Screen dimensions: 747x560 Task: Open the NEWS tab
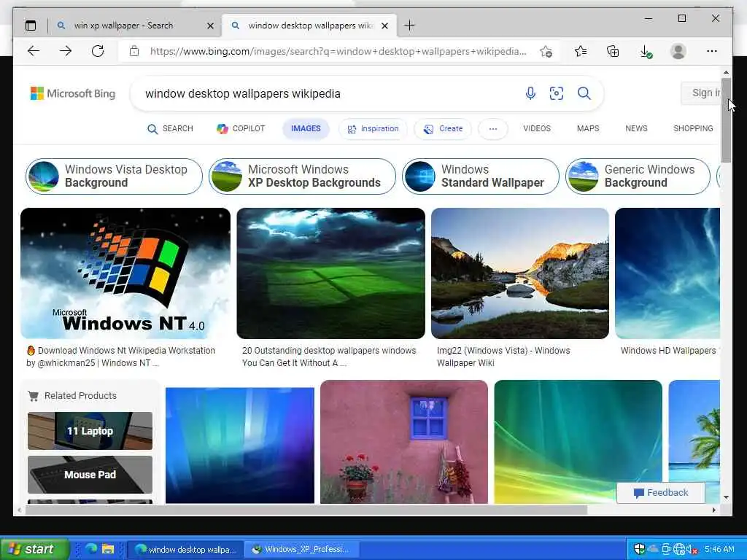[x=636, y=128]
